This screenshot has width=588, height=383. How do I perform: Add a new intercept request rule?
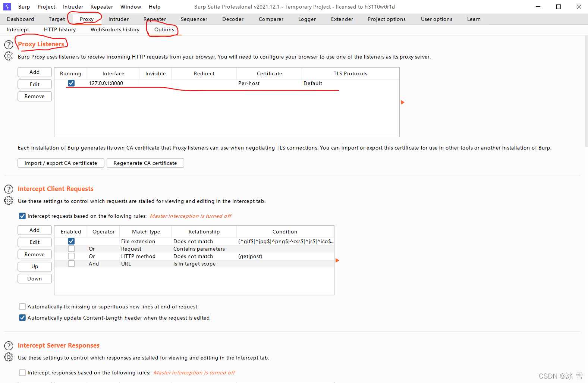point(35,230)
